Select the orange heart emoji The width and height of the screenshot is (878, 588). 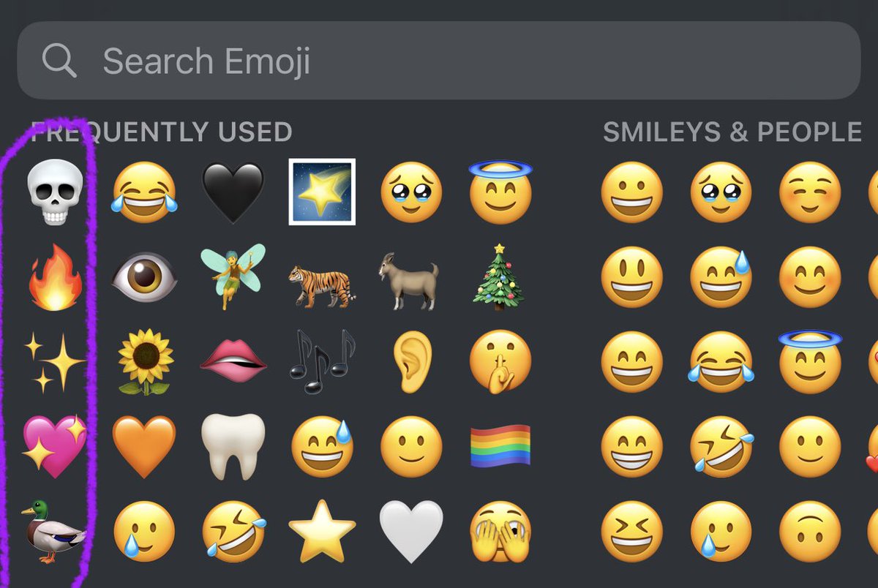[144, 447]
